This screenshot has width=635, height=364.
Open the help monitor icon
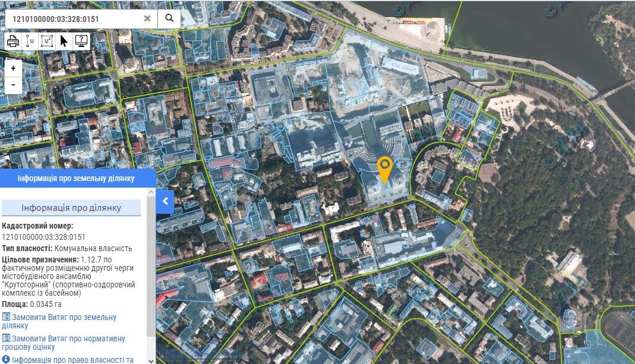pos(81,41)
